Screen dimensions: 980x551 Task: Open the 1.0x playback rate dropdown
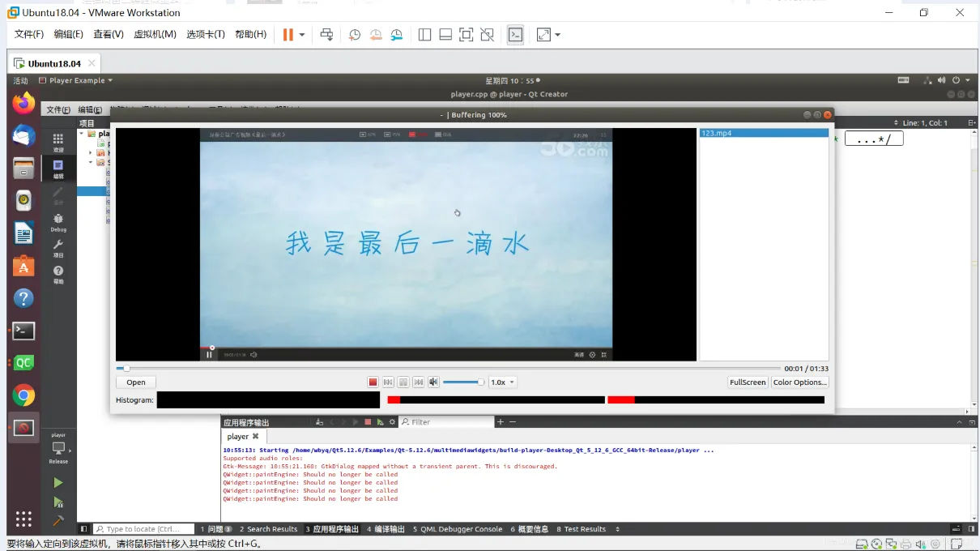(502, 382)
